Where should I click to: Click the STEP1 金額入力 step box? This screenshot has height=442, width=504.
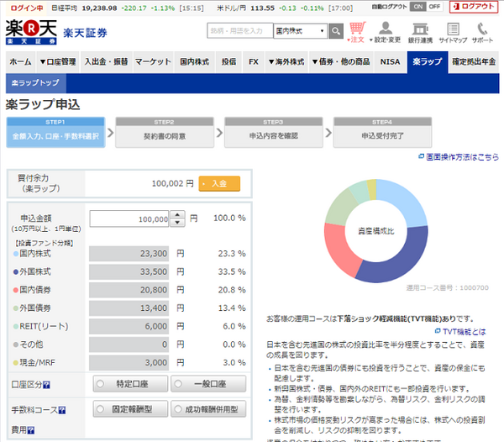(55, 132)
